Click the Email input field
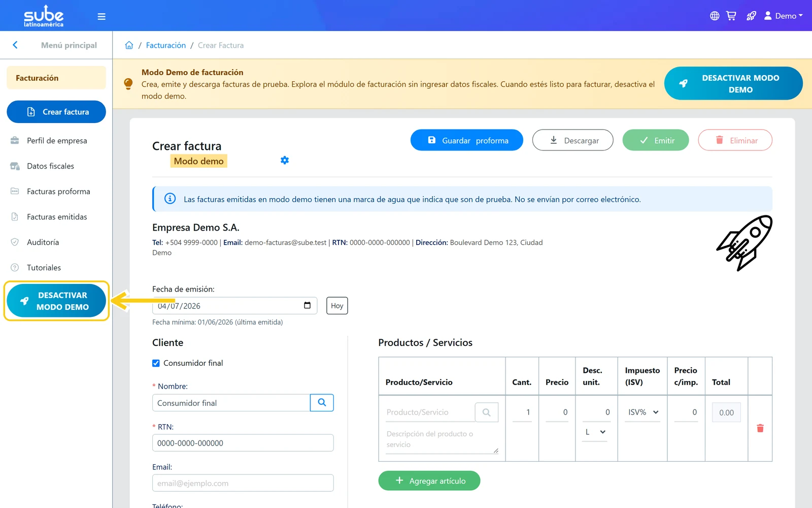 click(243, 483)
